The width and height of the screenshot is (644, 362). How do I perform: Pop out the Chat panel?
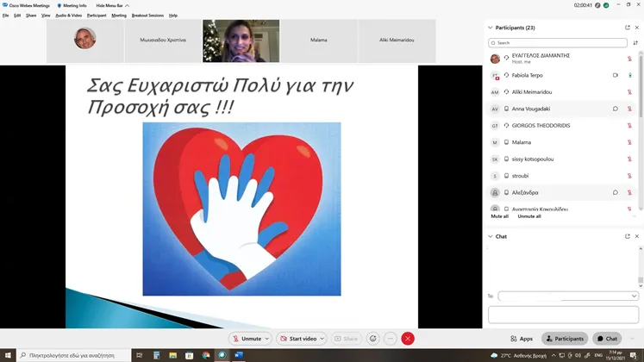[627, 236]
